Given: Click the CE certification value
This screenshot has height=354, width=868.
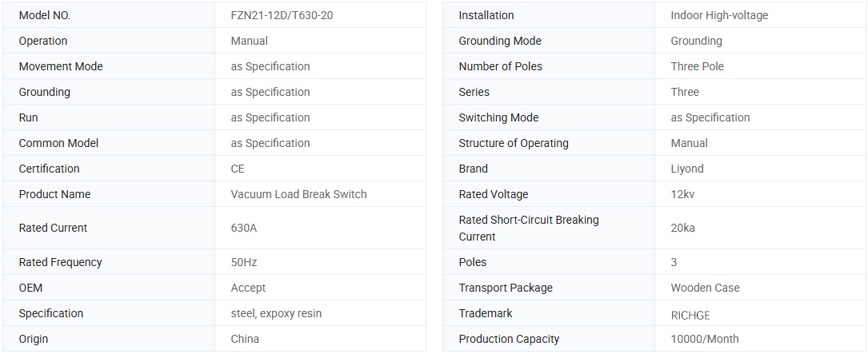Looking at the screenshot, I should pyautogui.click(x=238, y=169).
